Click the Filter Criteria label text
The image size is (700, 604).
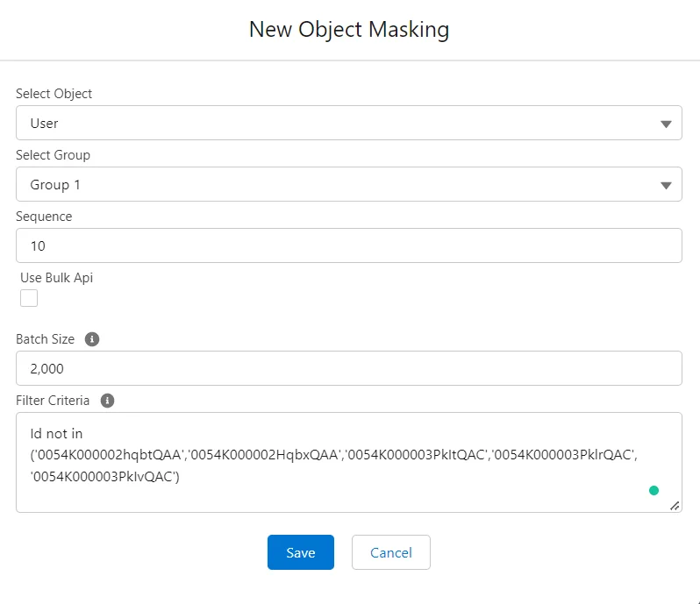(x=53, y=401)
